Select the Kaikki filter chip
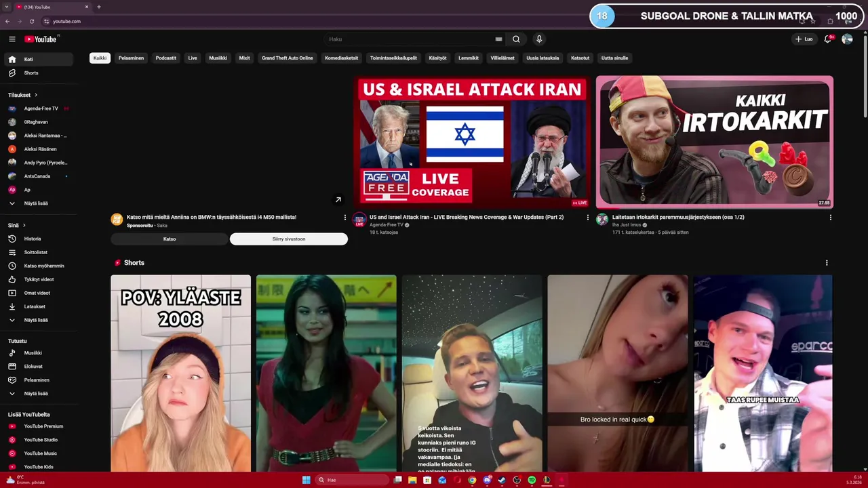 pos(100,58)
